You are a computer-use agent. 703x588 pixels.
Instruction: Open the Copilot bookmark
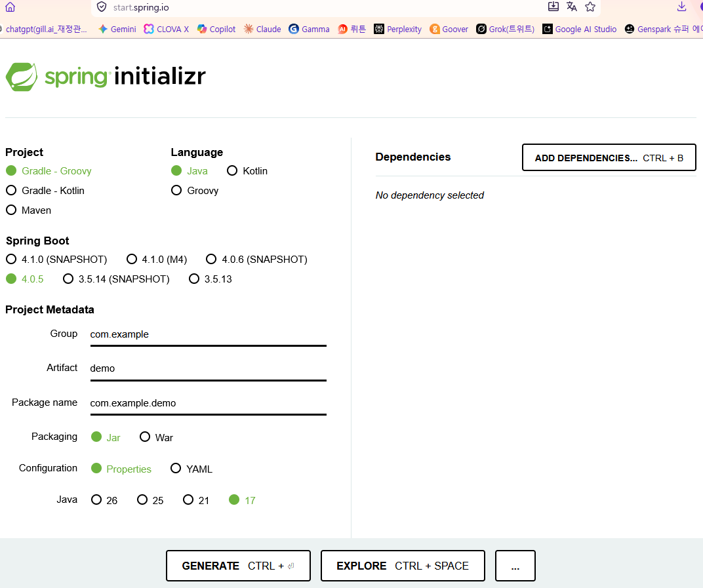(x=216, y=29)
